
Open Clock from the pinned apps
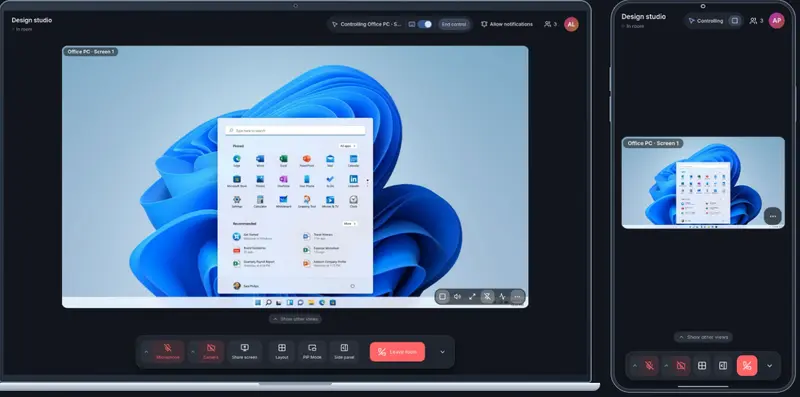(x=354, y=202)
